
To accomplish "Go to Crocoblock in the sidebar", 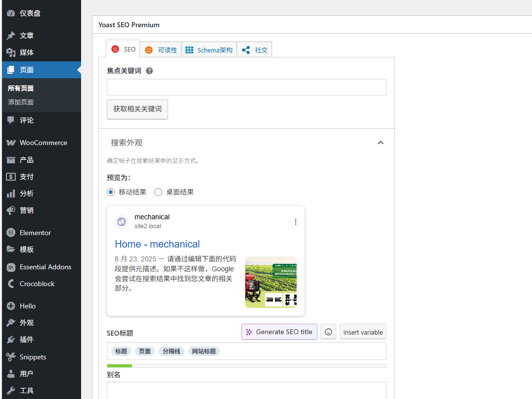I will click(37, 284).
